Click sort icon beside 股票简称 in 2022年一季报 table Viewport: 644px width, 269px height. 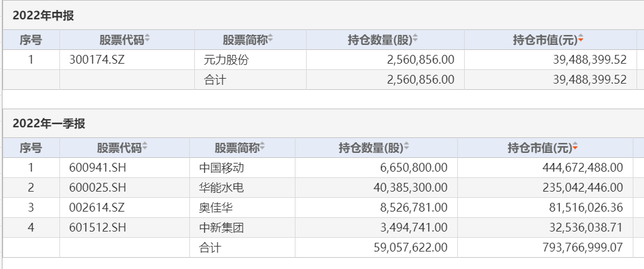262,148
